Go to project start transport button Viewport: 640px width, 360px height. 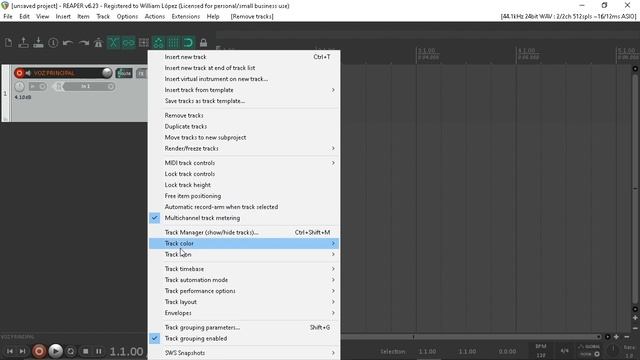(9, 351)
